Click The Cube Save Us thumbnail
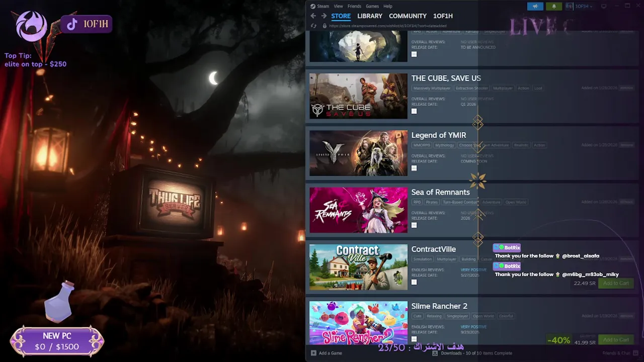The image size is (644, 362). point(358,96)
